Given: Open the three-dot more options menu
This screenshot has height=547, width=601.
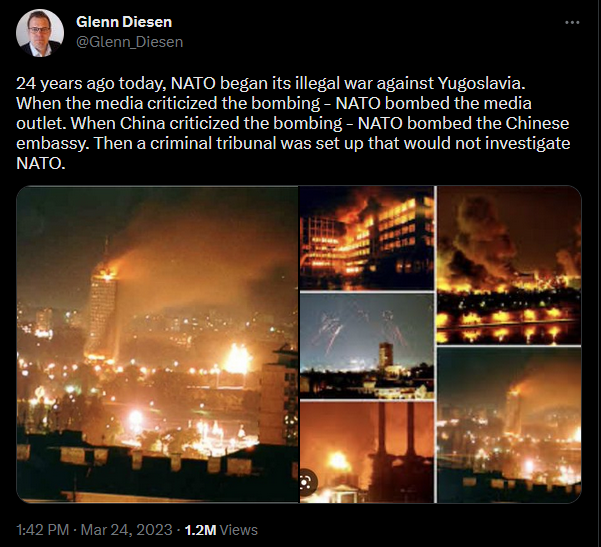Looking at the screenshot, I should 572,23.
